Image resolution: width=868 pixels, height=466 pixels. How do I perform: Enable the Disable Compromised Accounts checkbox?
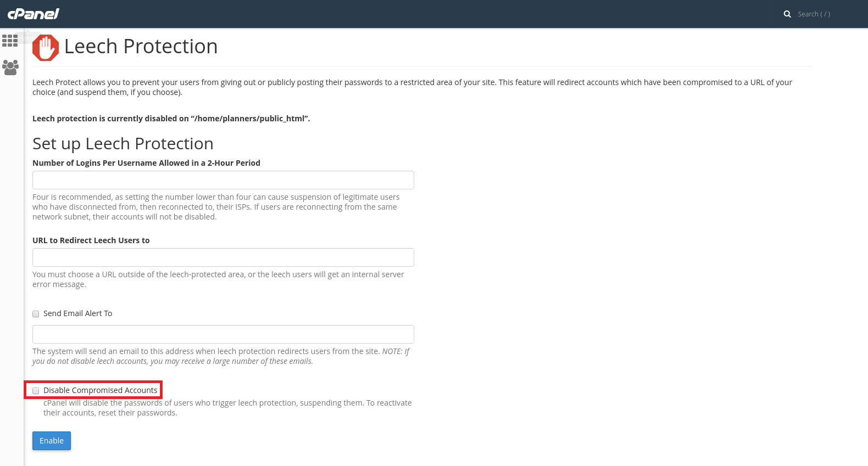36,391
